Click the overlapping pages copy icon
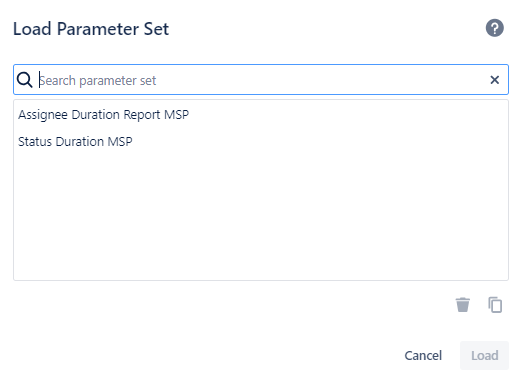This screenshot has width=518, height=380. tap(495, 305)
